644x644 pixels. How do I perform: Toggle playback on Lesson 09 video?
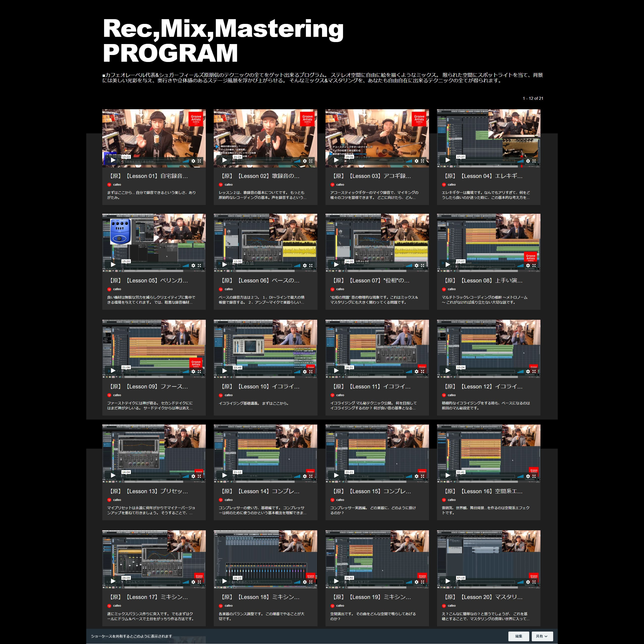coord(113,371)
